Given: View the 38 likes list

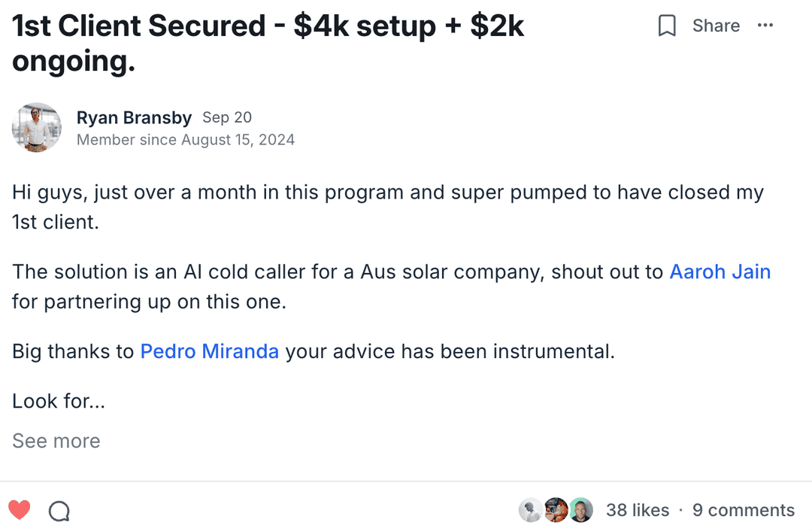Looking at the screenshot, I should coord(638,511).
